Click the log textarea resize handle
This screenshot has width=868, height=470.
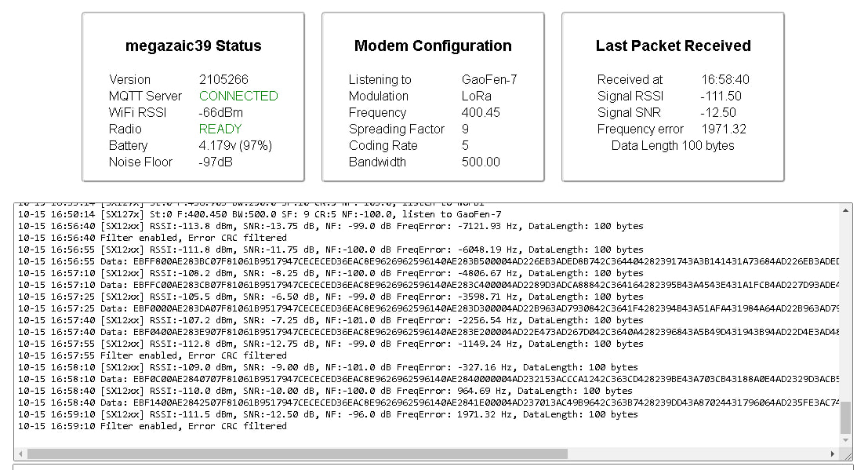coord(847,456)
